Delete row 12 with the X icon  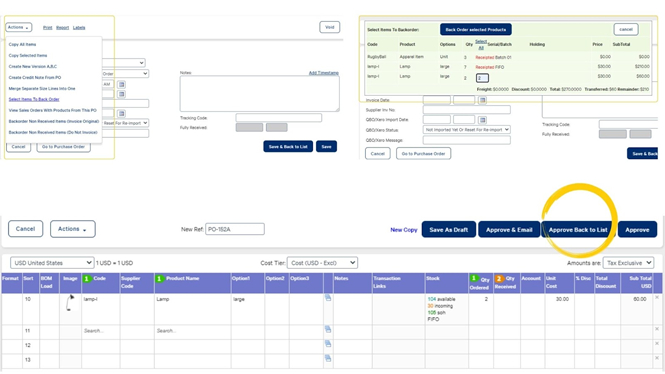tap(657, 343)
